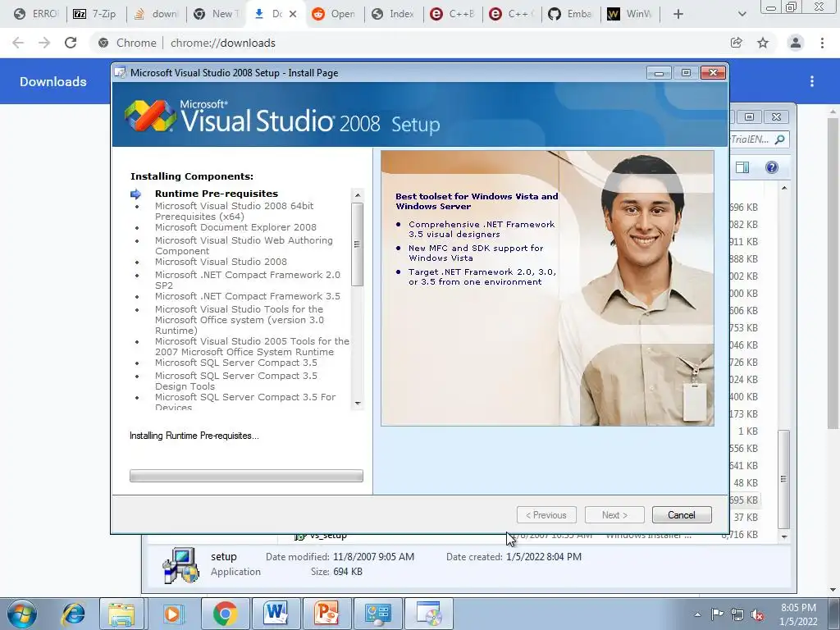Click the Explorer help question icon

point(771,167)
